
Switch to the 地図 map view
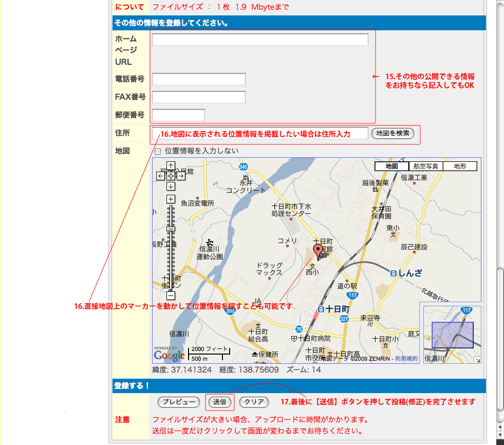point(392,166)
